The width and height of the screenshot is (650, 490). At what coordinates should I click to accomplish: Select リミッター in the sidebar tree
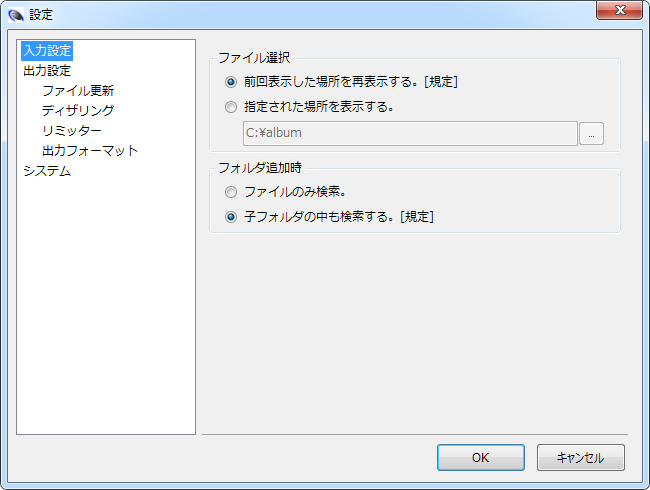(72, 130)
